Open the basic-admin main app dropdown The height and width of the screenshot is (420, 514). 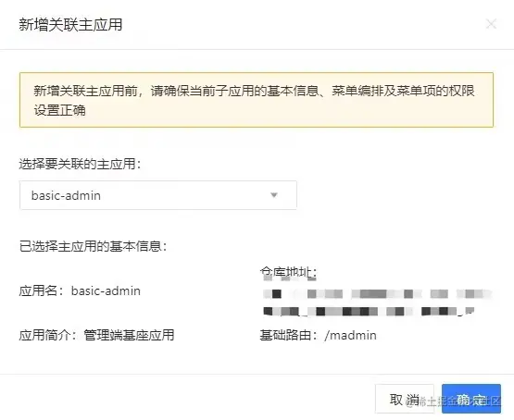point(158,195)
